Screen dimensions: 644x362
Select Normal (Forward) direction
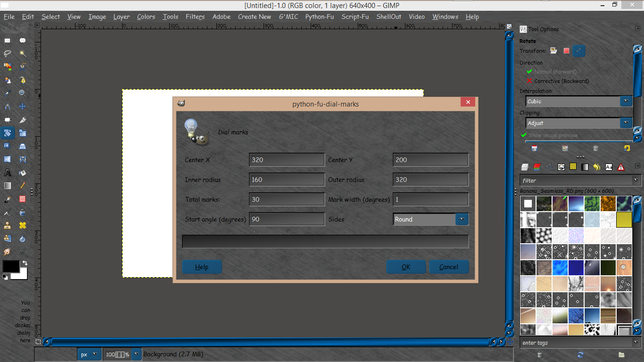[552, 72]
